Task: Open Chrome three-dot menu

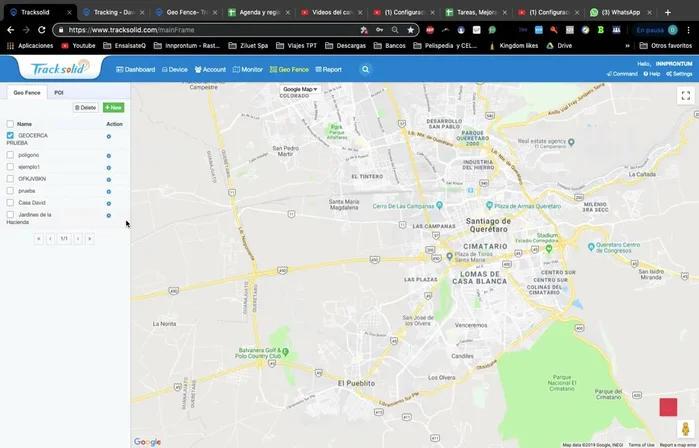Action: click(x=689, y=30)
